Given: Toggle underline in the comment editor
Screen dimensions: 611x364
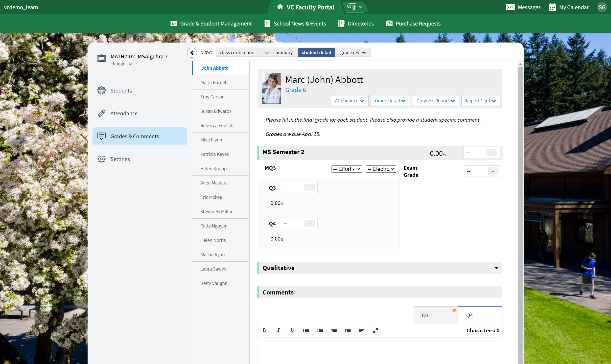Looking at the screenshot, I should click(x=292, y=330).
